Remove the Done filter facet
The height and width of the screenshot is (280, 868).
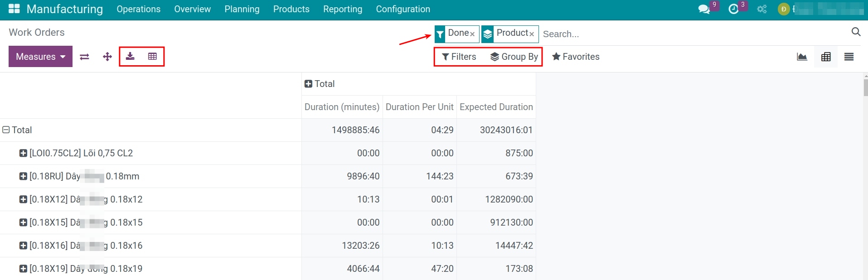(472, 34)
